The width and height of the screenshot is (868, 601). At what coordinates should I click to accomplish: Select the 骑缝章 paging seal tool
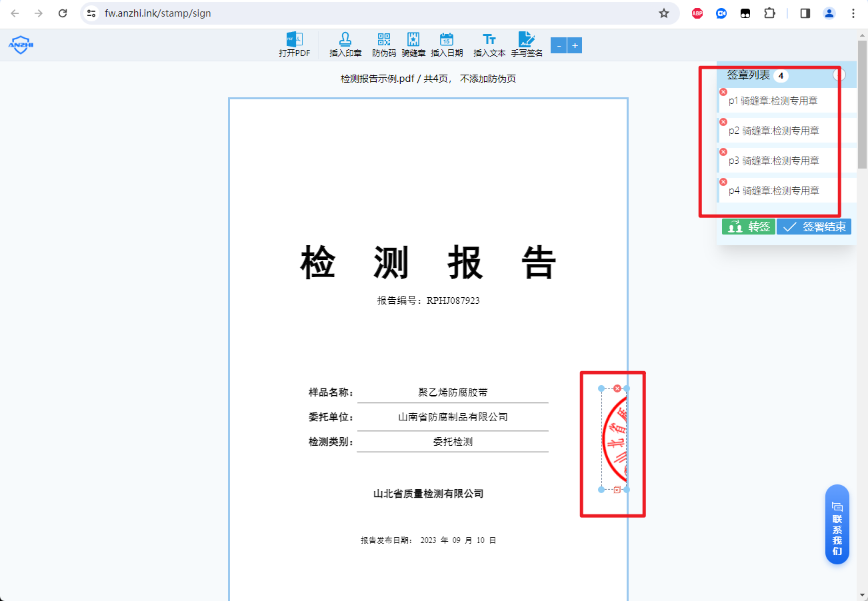click(x=413, y=45)
